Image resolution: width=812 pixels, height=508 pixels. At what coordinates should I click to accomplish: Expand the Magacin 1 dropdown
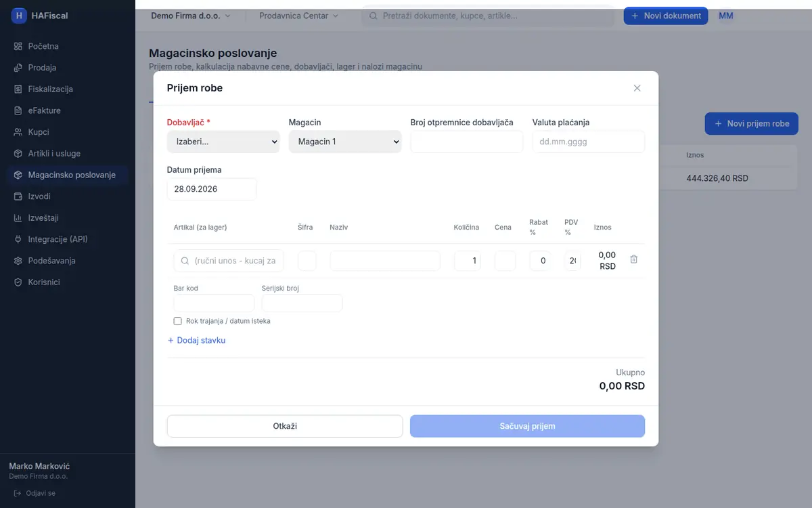345,142
